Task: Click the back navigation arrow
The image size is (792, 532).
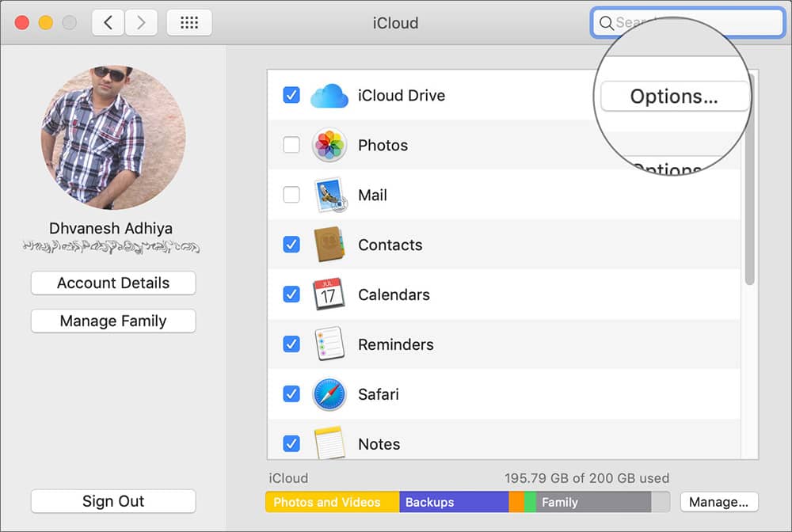Action: [108, 22]
